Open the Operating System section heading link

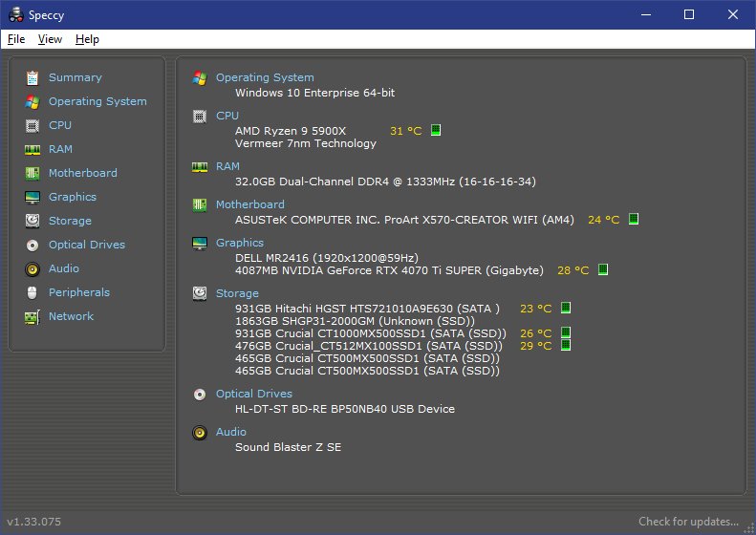coord(265,77)
